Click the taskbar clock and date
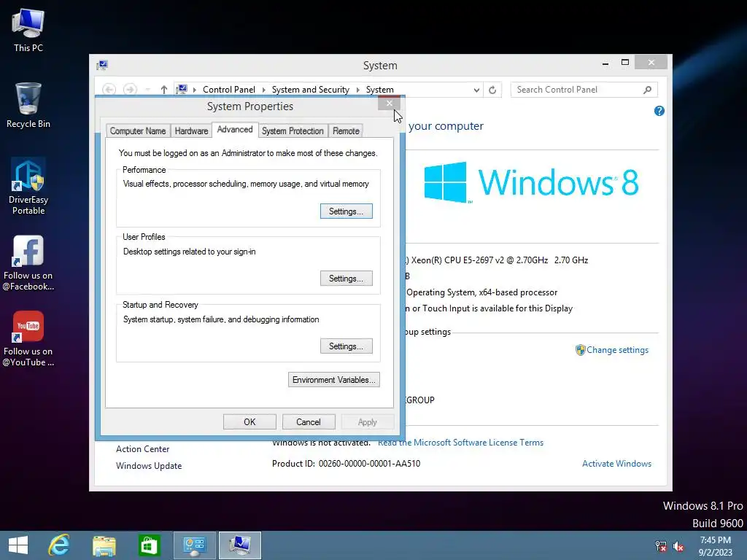The image size is (747, 560). click(x=715, y=545)
